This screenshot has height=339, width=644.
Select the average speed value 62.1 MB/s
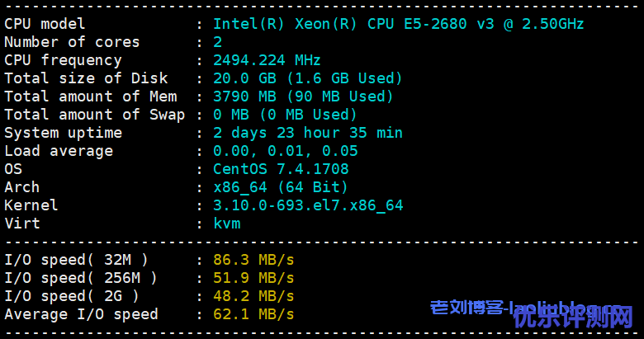[253, 314]
